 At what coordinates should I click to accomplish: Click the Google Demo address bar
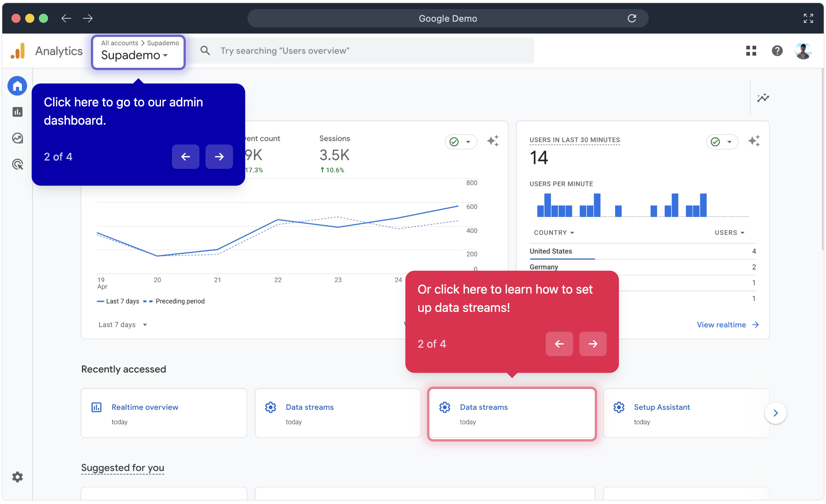point(448,18)
